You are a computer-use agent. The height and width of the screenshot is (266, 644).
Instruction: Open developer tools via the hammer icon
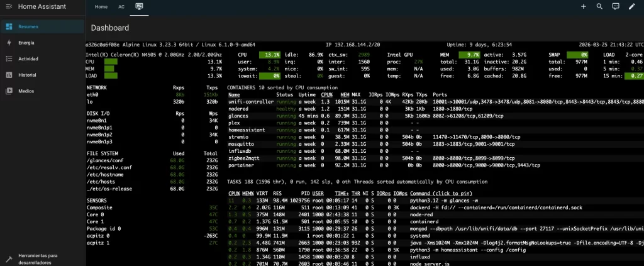(9, 258)
